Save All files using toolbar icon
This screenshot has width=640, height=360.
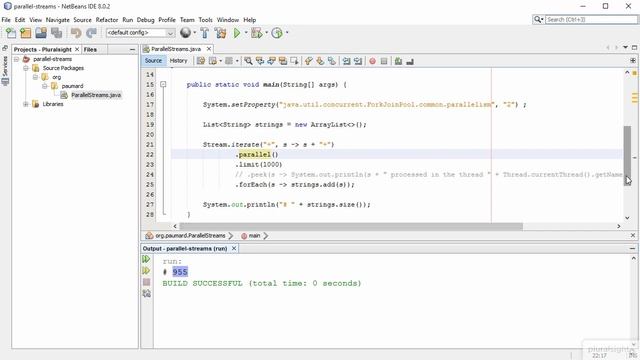(x=56, y=33)
